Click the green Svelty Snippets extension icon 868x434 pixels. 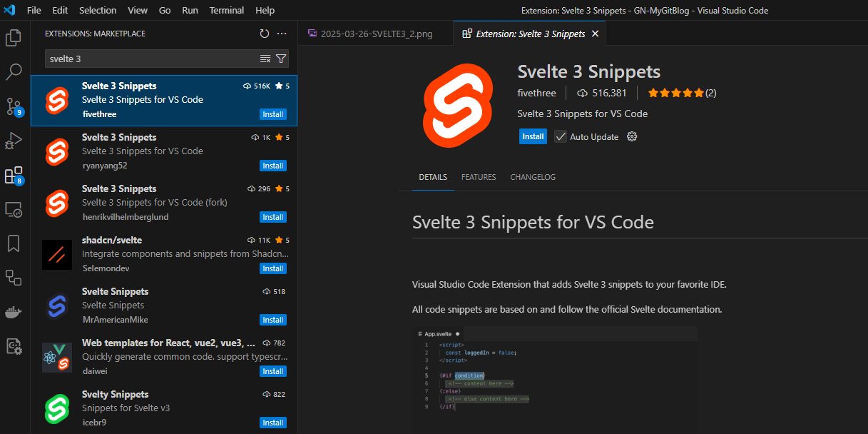56,409
